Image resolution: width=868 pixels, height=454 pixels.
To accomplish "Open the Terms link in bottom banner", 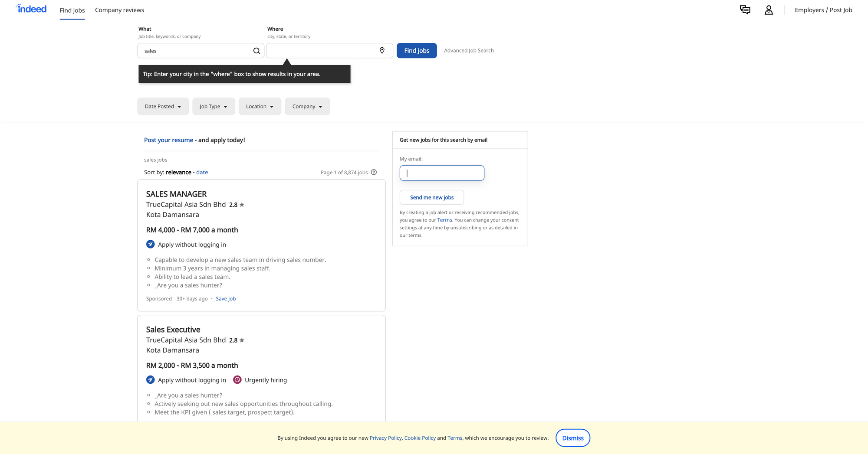I will click(455, 438).
